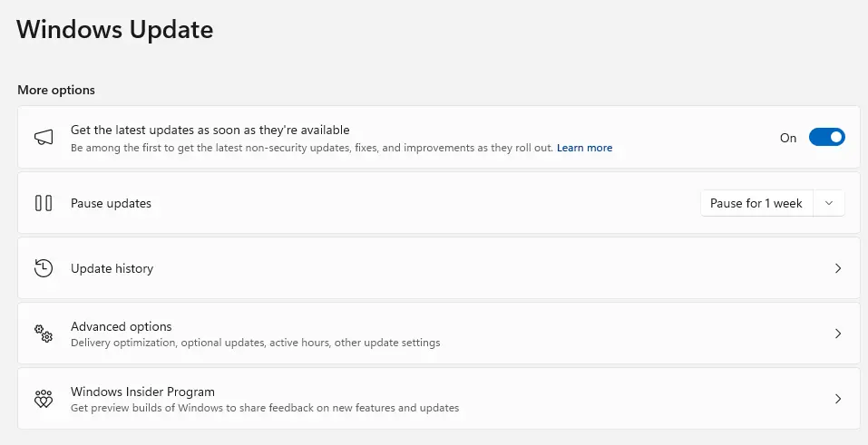Click the Get the latest updates title text
This screenshot has height=445, width=868.
pyautogui.click(x=210, y=130)
